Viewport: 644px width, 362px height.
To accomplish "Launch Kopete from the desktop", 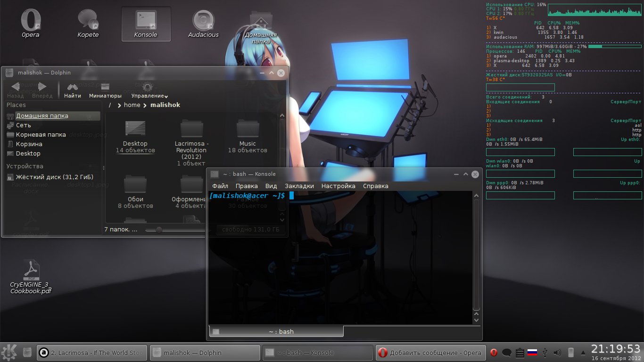I will (88, 24).
